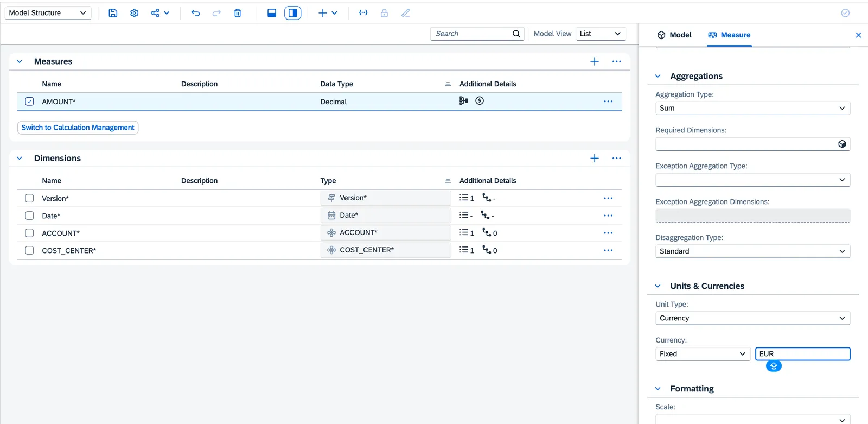Open more options for the Measures section

(x=616, y=61)
